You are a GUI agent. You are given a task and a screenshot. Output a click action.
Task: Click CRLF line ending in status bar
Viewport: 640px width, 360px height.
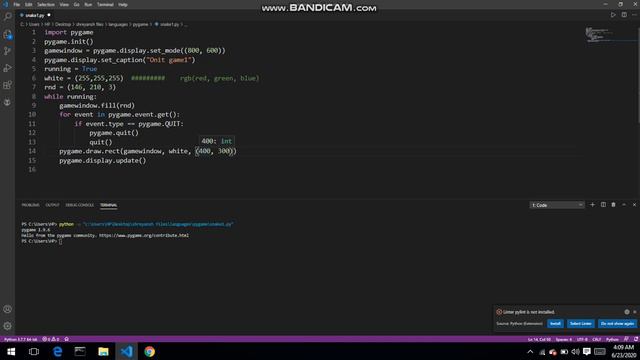click(596, 339)
